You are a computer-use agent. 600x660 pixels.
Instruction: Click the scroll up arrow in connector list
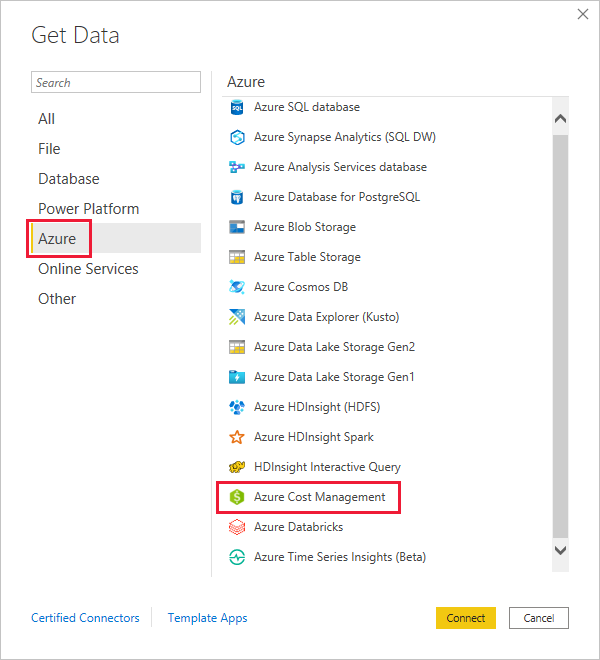[560, 119]
